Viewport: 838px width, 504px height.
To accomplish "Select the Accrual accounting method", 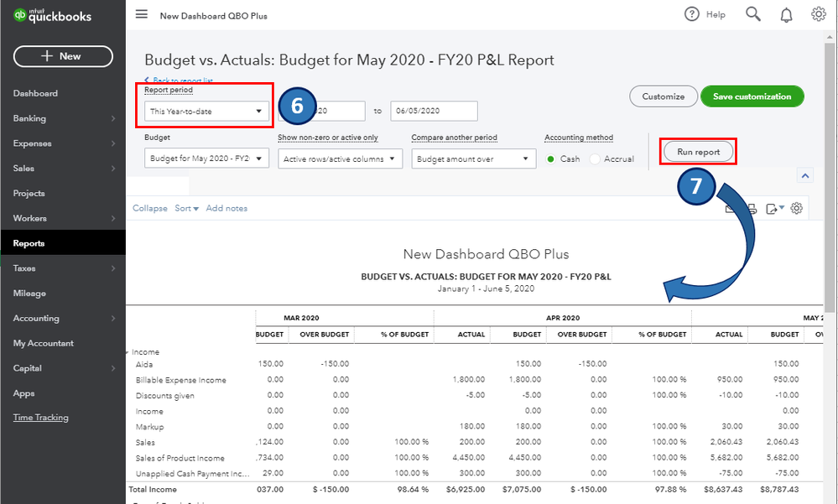I will point(595,158).
